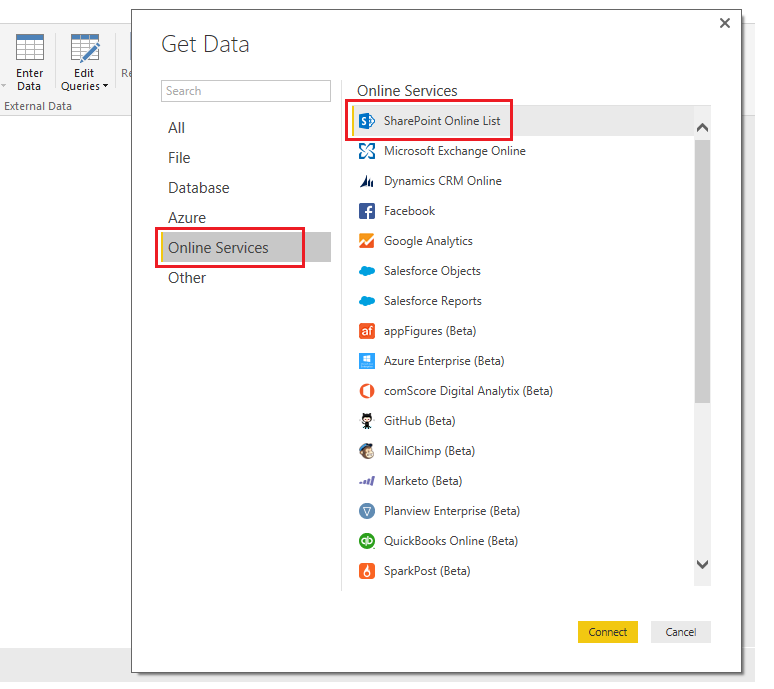Screen dimensions: 774x689
Task: Click the Google Analytics icon
Action: pyautogui.click(x=366, y=241)
